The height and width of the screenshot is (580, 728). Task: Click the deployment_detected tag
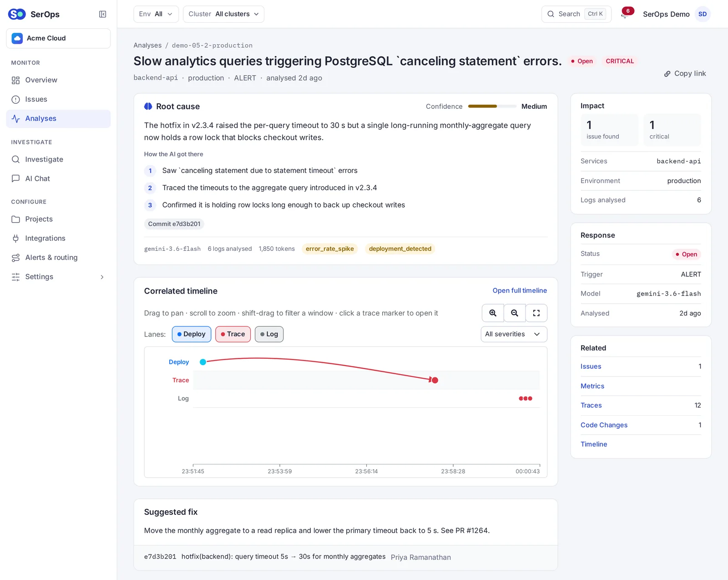[400, 249]
